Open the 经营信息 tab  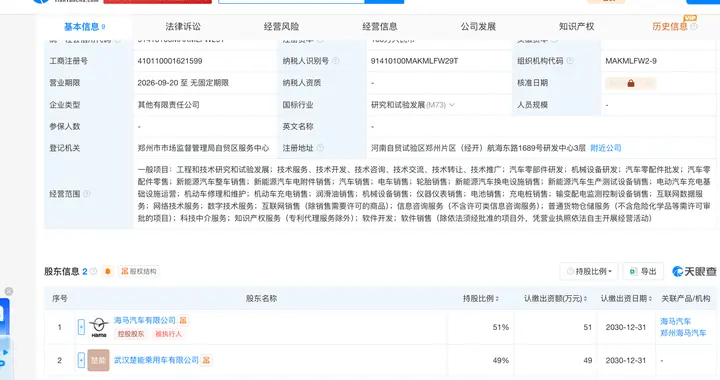click(380, 27)
